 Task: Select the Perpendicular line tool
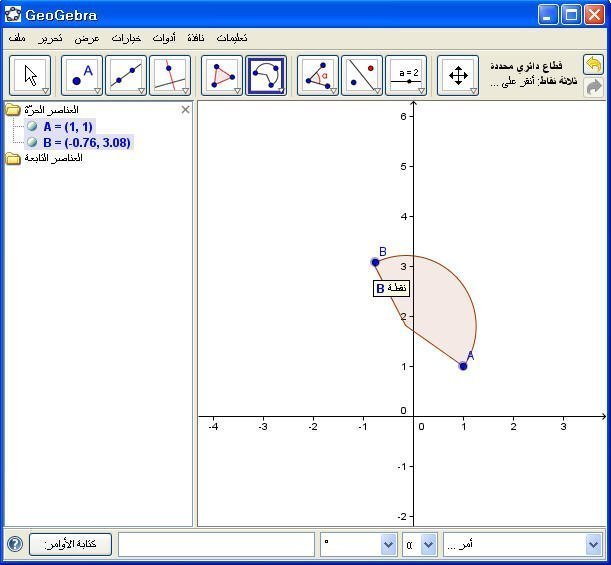point(170,76)
